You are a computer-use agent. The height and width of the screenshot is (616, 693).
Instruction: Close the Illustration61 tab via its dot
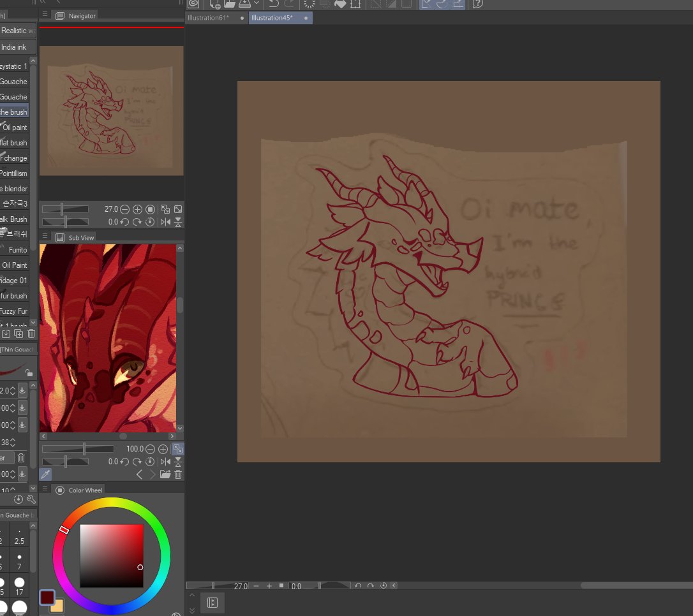click(242, 18)
